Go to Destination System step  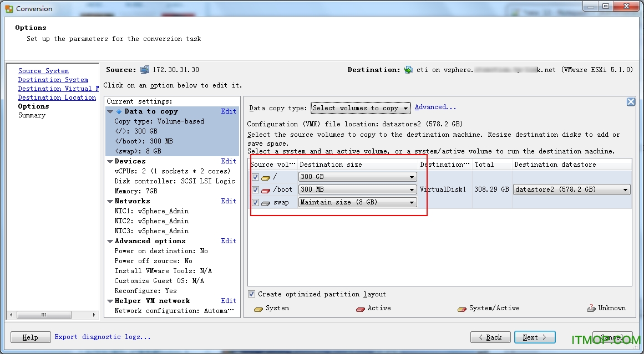(53, 80)
